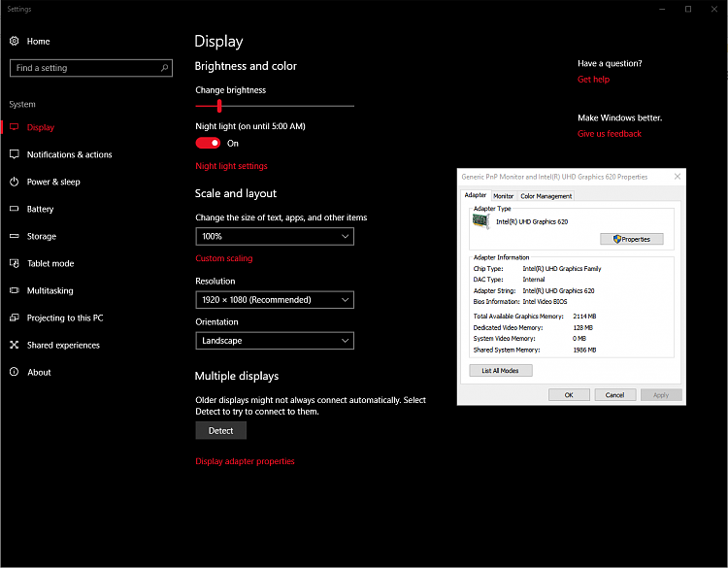Click the 2114 MB graphics memory value
The width and height of the screenshot is (728, 568).
tap(584, 317)
